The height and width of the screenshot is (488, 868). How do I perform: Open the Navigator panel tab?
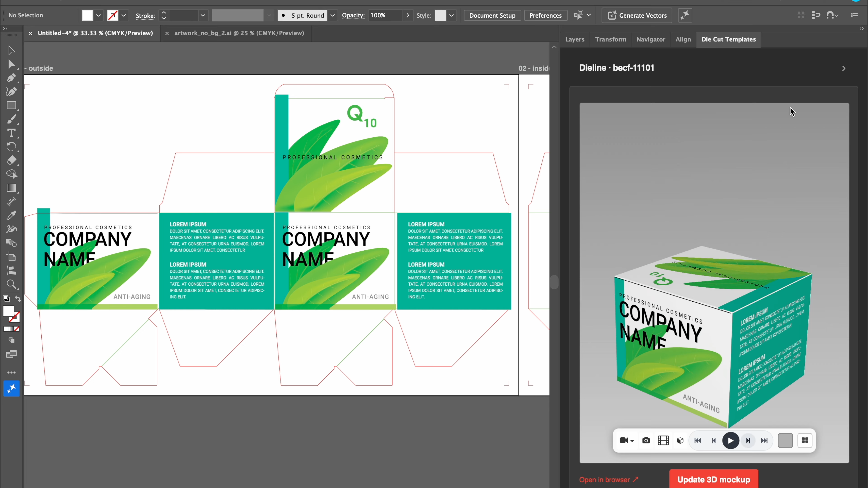[x=651, y=39]
